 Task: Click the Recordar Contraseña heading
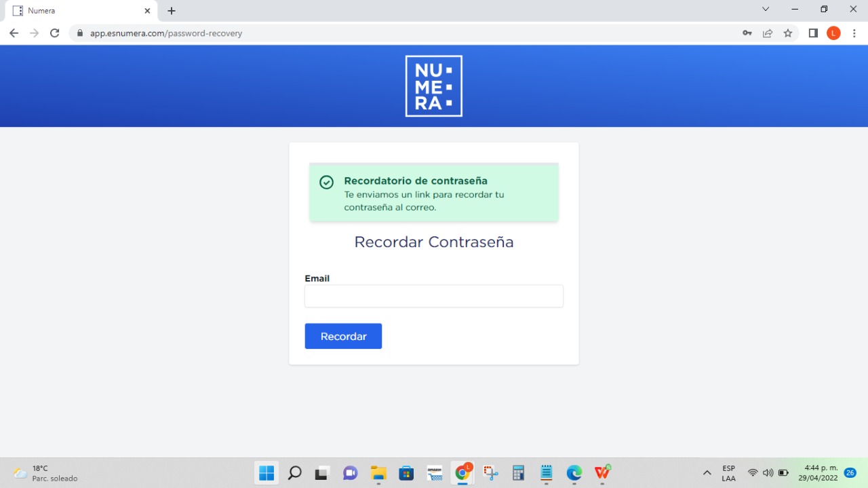pos(434,242)
